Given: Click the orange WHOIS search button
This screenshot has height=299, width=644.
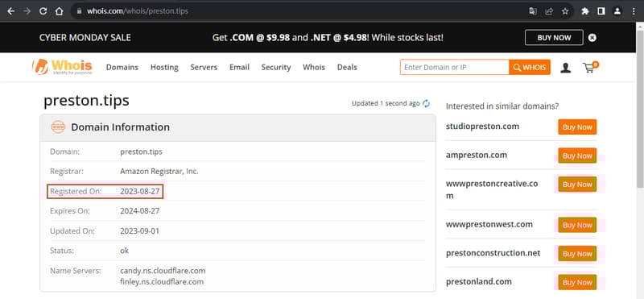Looking at the screenshot, I should point(530,67).
